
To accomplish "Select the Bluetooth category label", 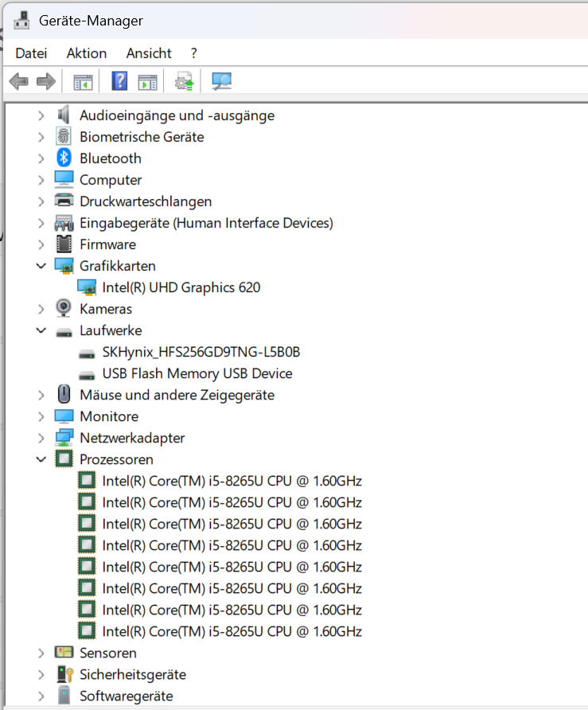I will click(x=111, y=158).
